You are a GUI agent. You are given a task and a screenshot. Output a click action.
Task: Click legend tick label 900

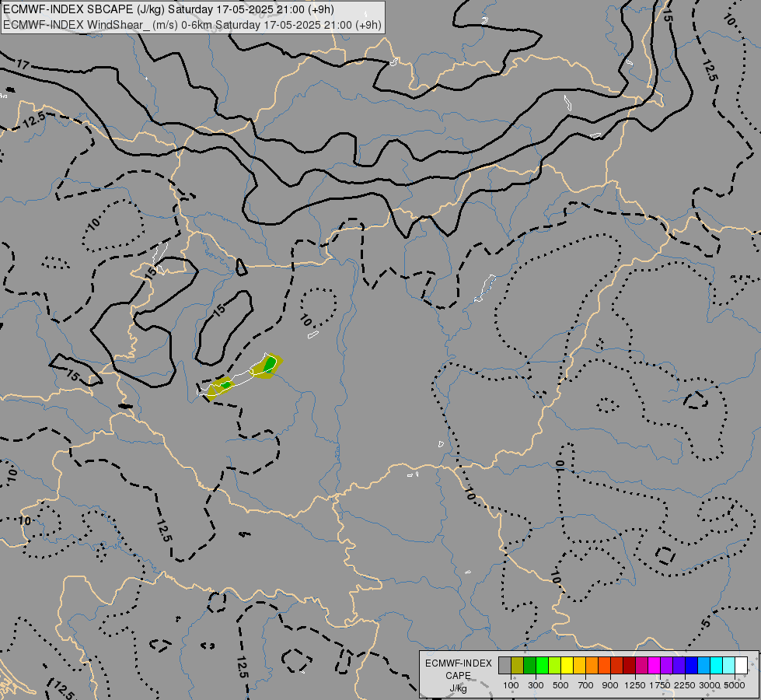tap(610, 685)
